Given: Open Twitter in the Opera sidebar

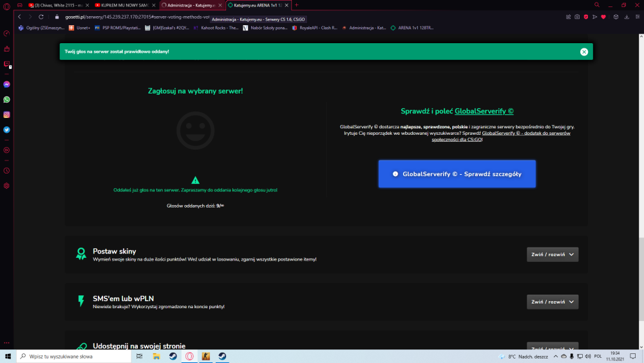Looking at the screenshot, I should click(x=6, y=130).
